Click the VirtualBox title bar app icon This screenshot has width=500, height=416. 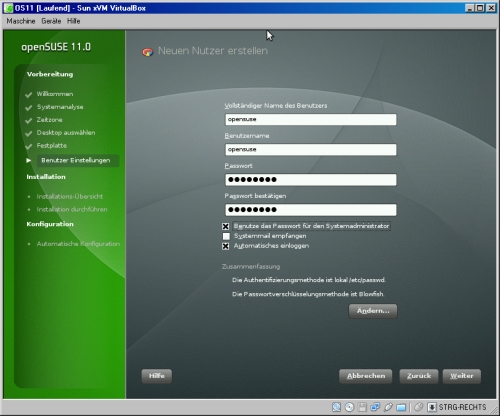coord(8,8)
